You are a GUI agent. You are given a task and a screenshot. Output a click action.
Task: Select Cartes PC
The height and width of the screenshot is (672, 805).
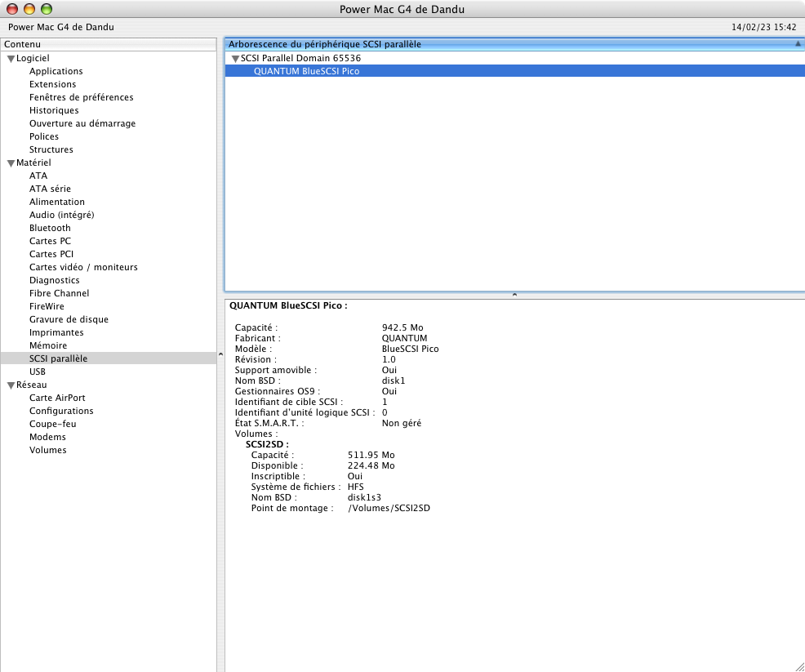tap(50, 242)
